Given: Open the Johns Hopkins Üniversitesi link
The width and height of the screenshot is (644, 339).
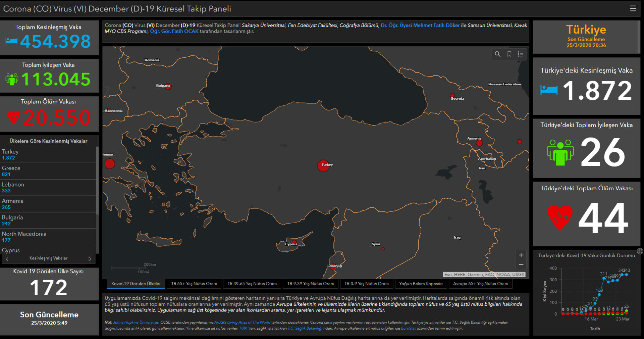Looking at the screenshot, I should [x=136, y=322].
